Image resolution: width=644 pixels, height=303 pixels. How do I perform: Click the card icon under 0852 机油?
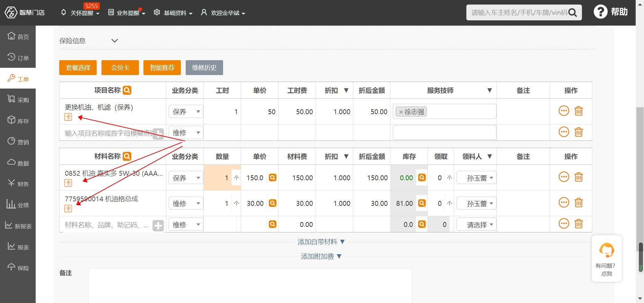[68, 183]
